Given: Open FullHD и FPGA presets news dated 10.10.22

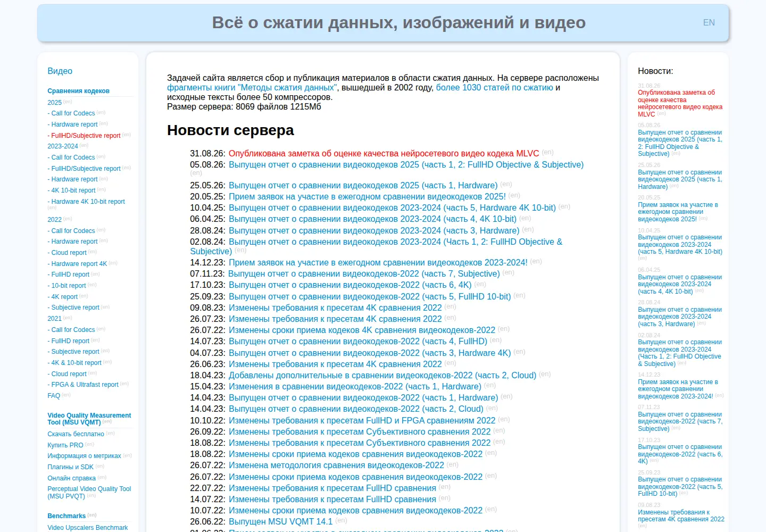Looking at the screenshot, I should tap(362, 421).
